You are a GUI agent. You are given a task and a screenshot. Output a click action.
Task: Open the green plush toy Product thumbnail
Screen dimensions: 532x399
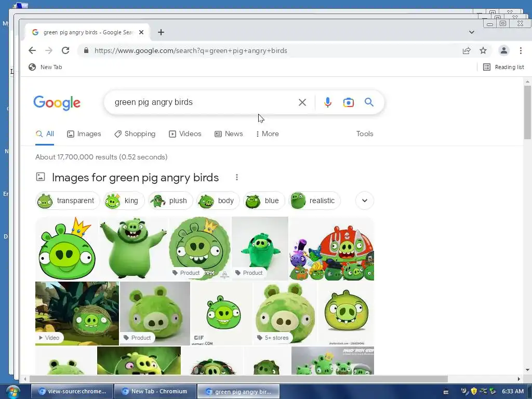[260, 248]
